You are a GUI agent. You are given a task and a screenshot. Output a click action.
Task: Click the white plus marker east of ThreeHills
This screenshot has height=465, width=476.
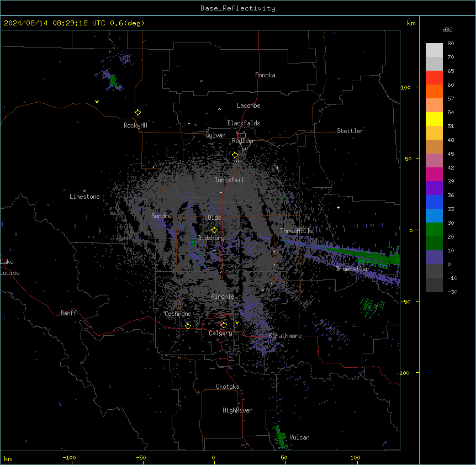tap(338, 207)
